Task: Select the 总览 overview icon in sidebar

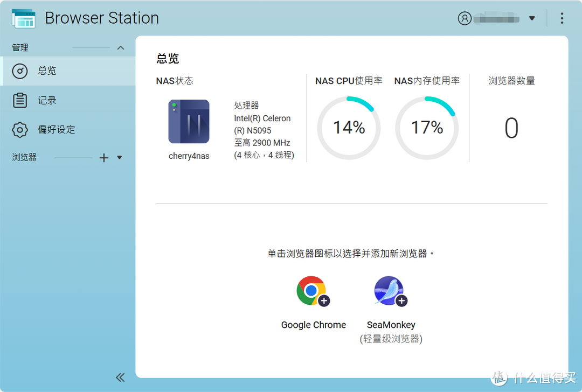Action: click(19, 71)
